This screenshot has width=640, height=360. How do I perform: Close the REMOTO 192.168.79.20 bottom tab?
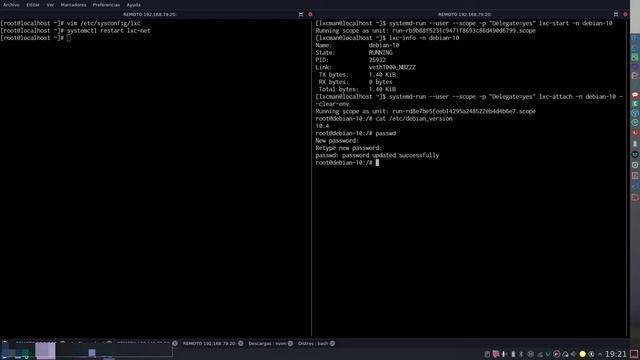pyautogui.click(x=241, y=344)
